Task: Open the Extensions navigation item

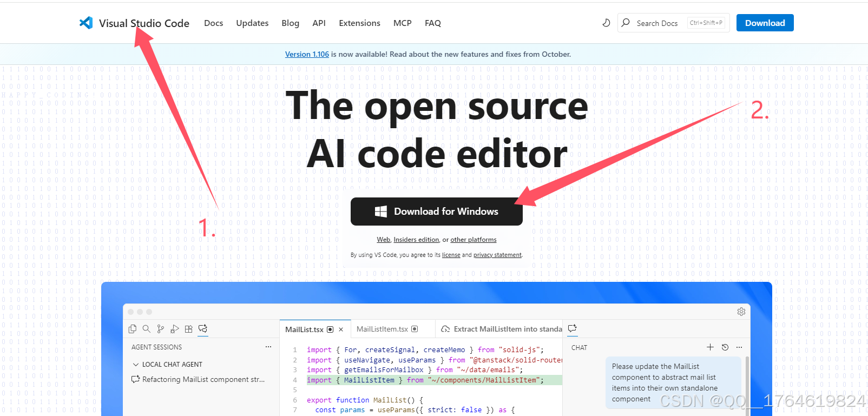Action: tap(359, 23)
